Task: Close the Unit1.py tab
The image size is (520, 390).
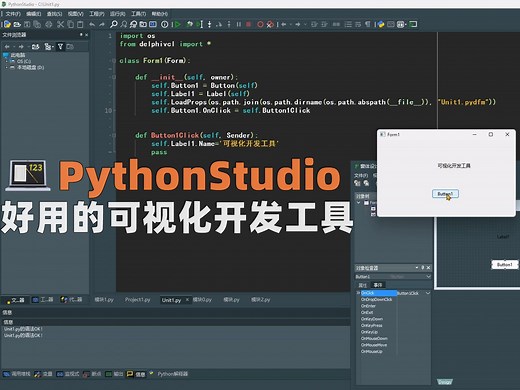Action: [x=187, y=300]
